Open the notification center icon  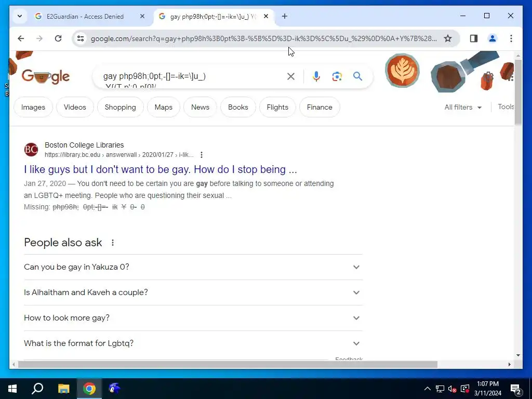tap(516, 389)
